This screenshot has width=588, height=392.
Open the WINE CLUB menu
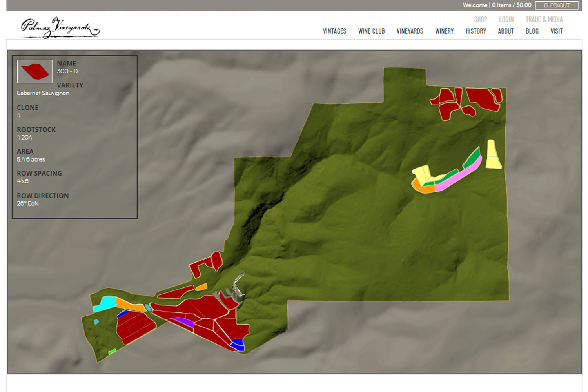tap(371, 31)
